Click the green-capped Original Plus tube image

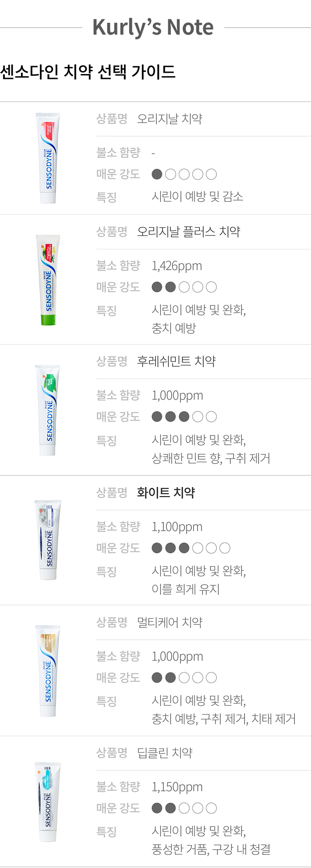coord(48,280)
